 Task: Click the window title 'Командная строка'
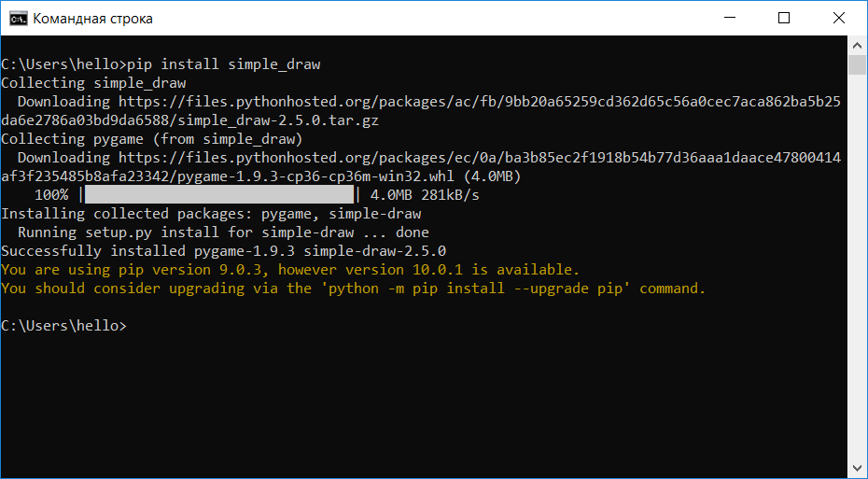pos(93,19)
